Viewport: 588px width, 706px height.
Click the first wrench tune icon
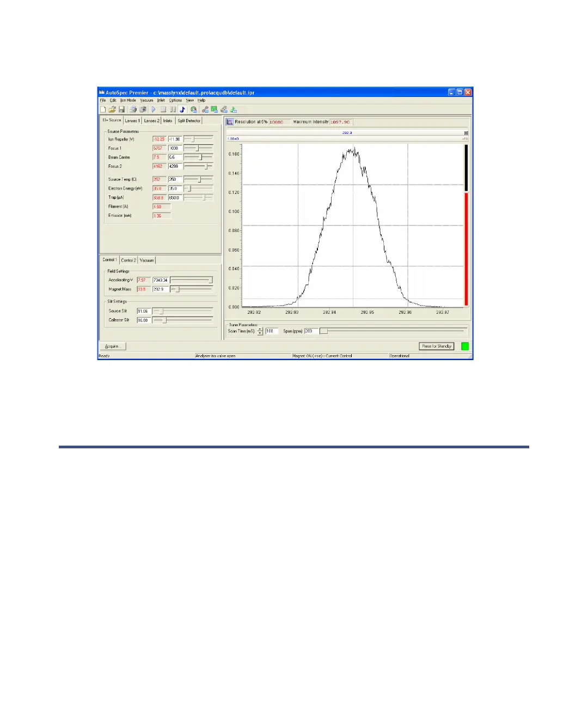pos(205,109)
